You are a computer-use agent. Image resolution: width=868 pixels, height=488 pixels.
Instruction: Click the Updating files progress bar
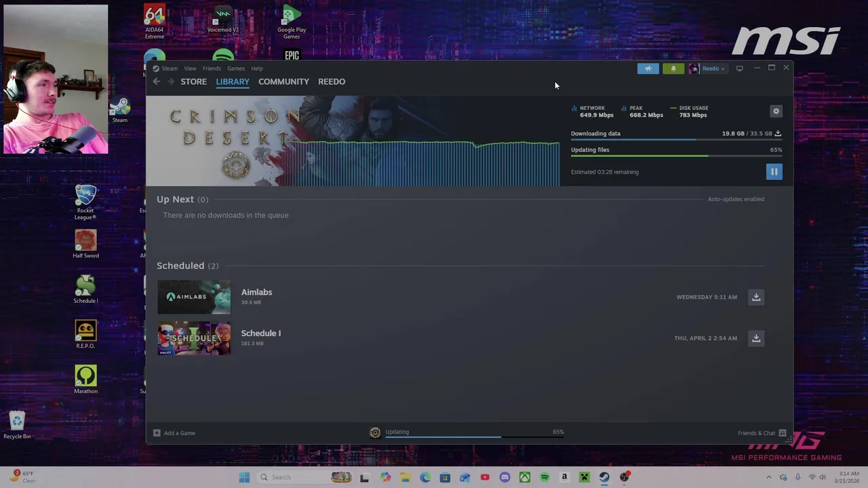click(676, 156)
